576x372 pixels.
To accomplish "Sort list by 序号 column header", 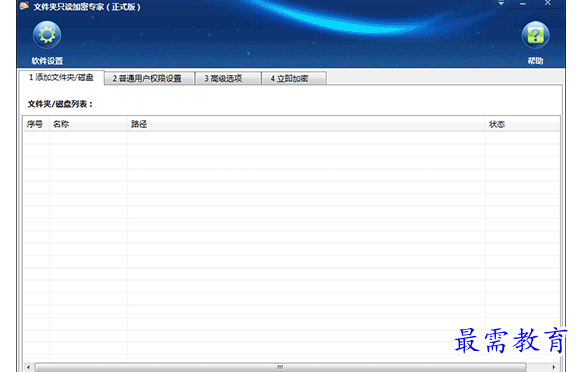I will pyautogui.click(x=36, y=124).
